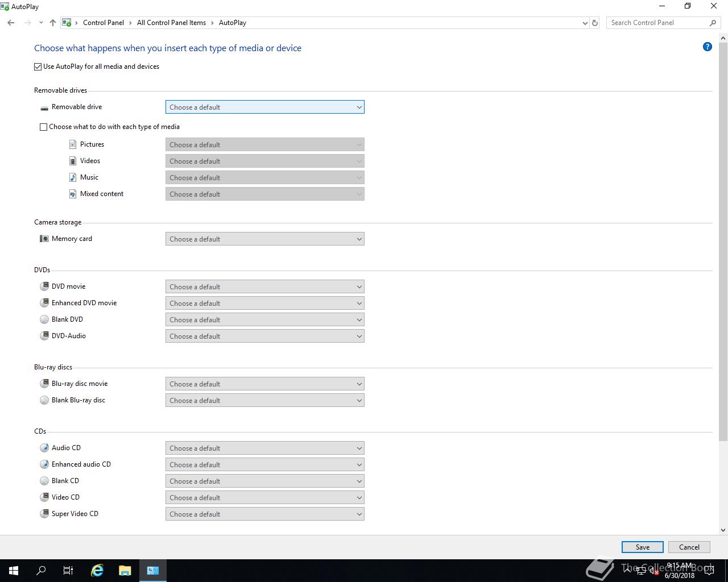Click the Videos media icon
This screenshot has height=582, width=728.
[x=73, y=161]
